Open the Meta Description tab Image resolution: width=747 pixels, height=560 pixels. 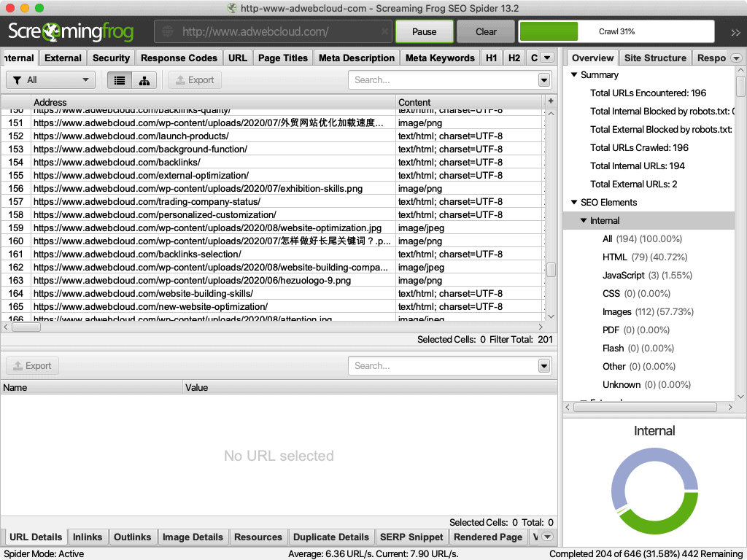click(357, 58)
